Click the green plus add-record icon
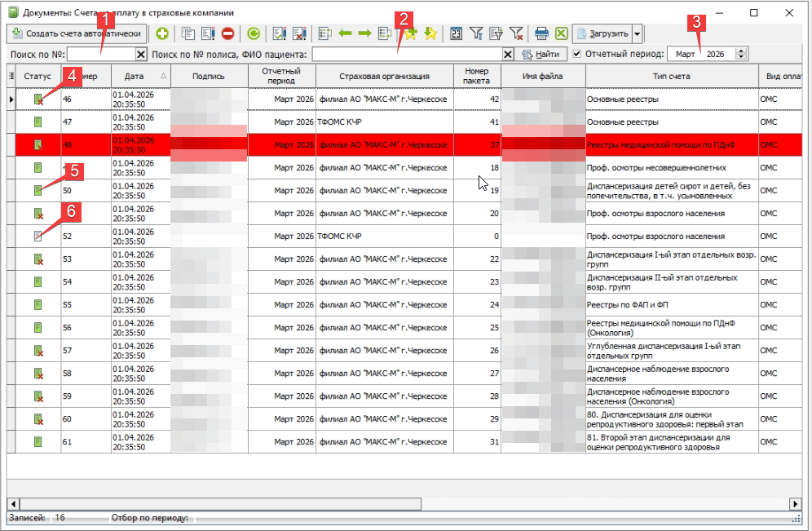The image size is (812, 531). pyautogui.click(x=163, y=33)
